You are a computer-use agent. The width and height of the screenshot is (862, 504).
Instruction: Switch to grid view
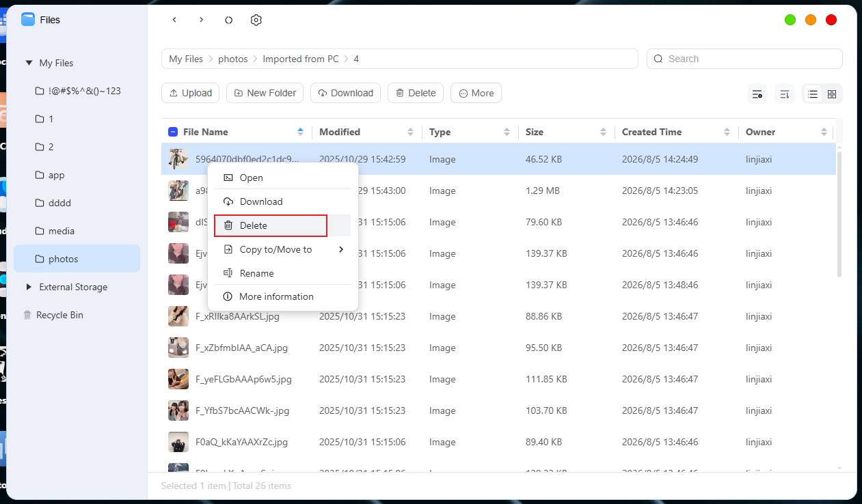pyautogui.click(x=832, y=94)
